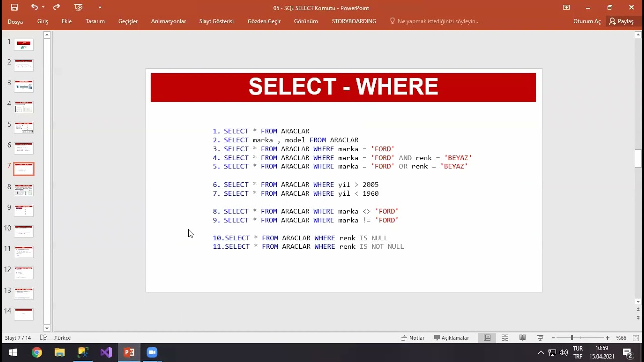The width and height of the screenshot is (644, 362).
Task: Open the Slayt Gösterisi tab
Action: coord(216,21)
